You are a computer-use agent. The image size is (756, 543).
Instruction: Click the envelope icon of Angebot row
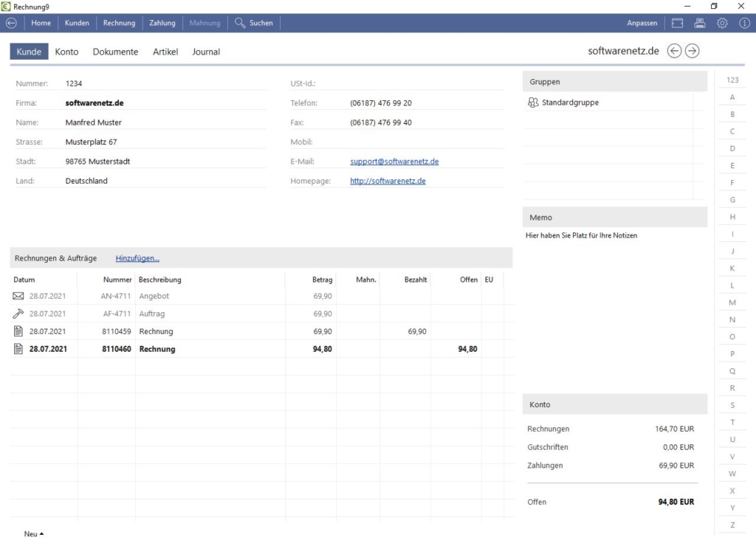18,296
